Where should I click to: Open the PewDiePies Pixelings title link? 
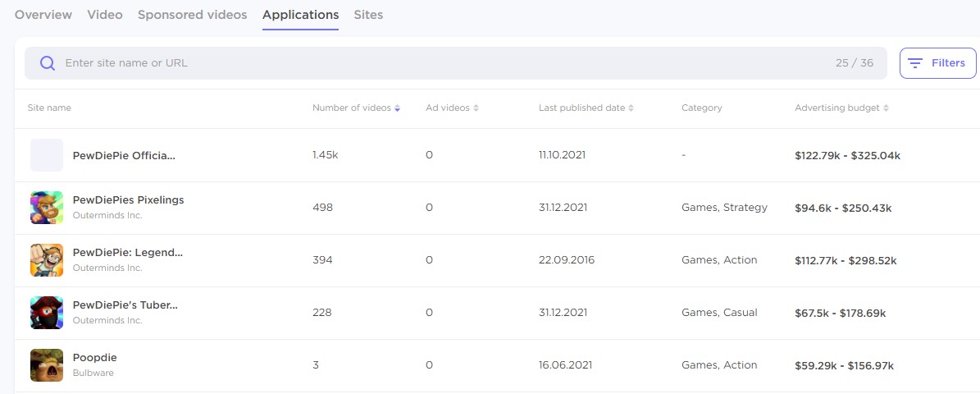point(128,200)
